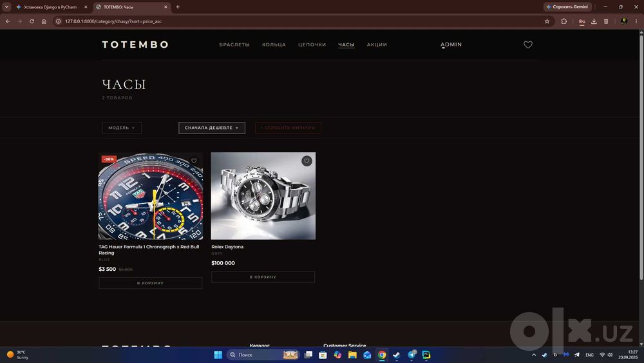The image size is (644, 363).
Task: Add TAG Heuer watch to cart
Action: [x=150, y=283]
